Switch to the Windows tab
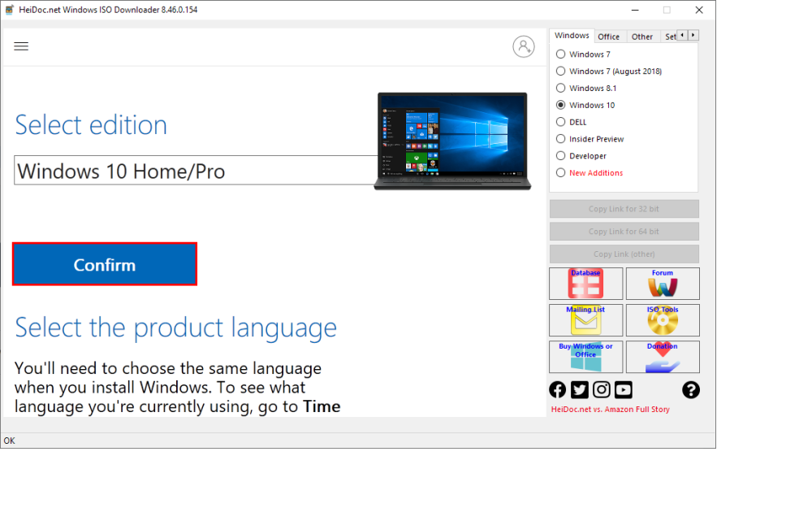 pyautogui.click(x=572, y=35)
